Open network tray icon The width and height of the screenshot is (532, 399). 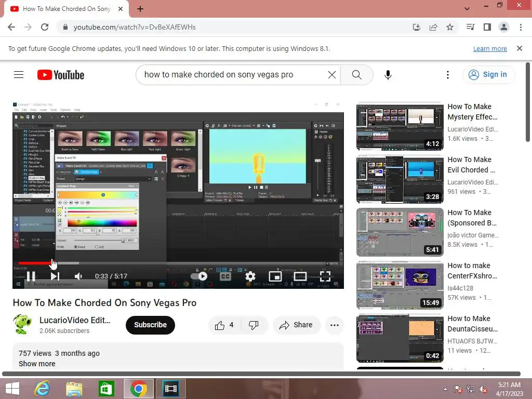tap(471, 389)
